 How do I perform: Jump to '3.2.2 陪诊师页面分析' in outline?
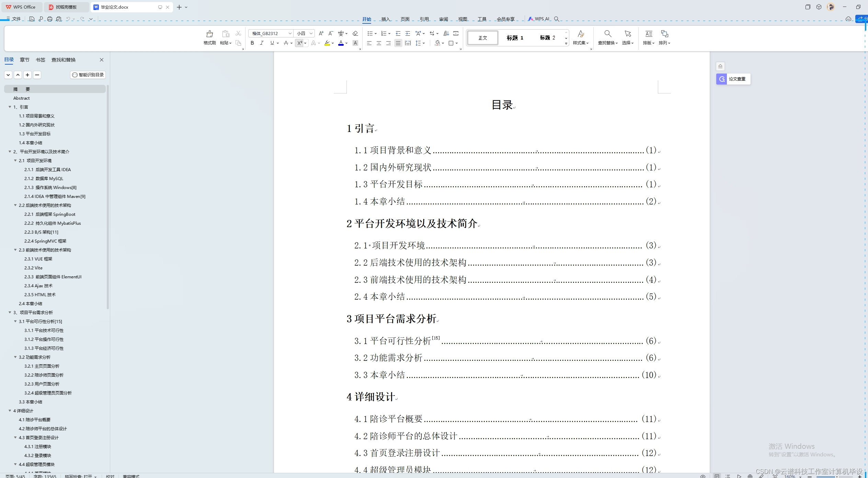[x=44, y=375]
